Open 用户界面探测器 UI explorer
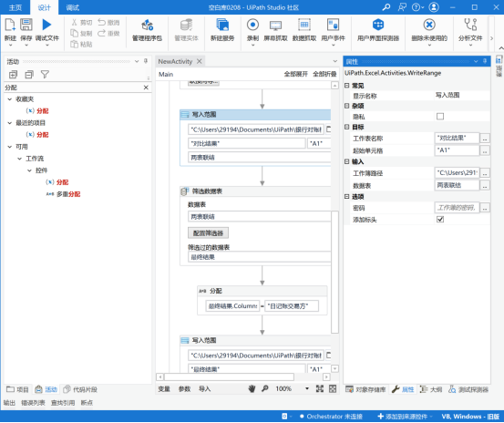504x423 pixels. [378, 25]
